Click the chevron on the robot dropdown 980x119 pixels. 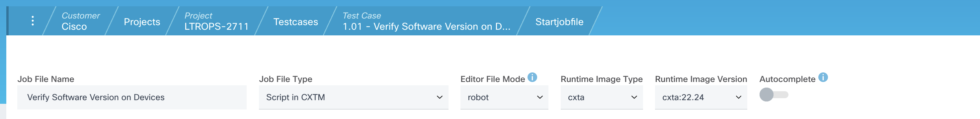click(539, 98)
